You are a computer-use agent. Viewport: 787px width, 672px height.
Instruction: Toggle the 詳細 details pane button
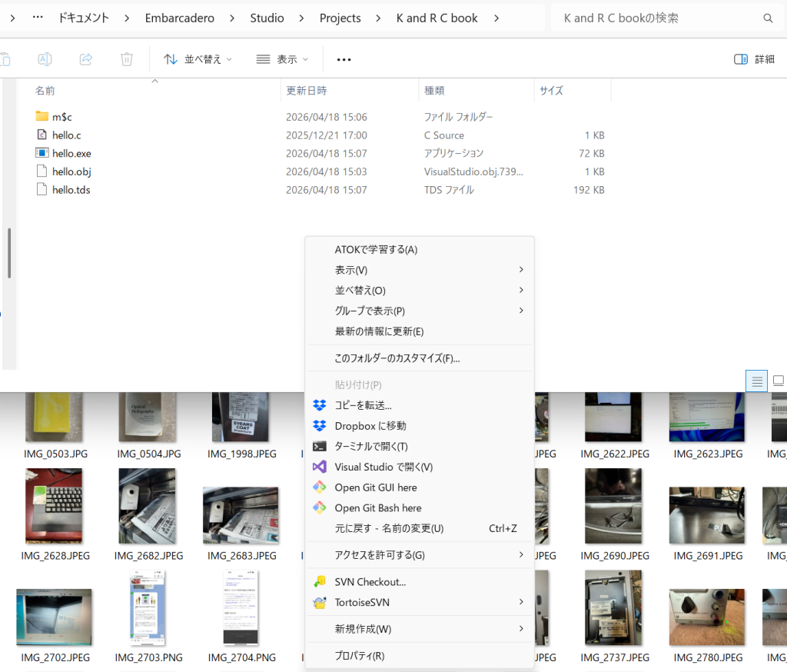(x=754, y=59)
